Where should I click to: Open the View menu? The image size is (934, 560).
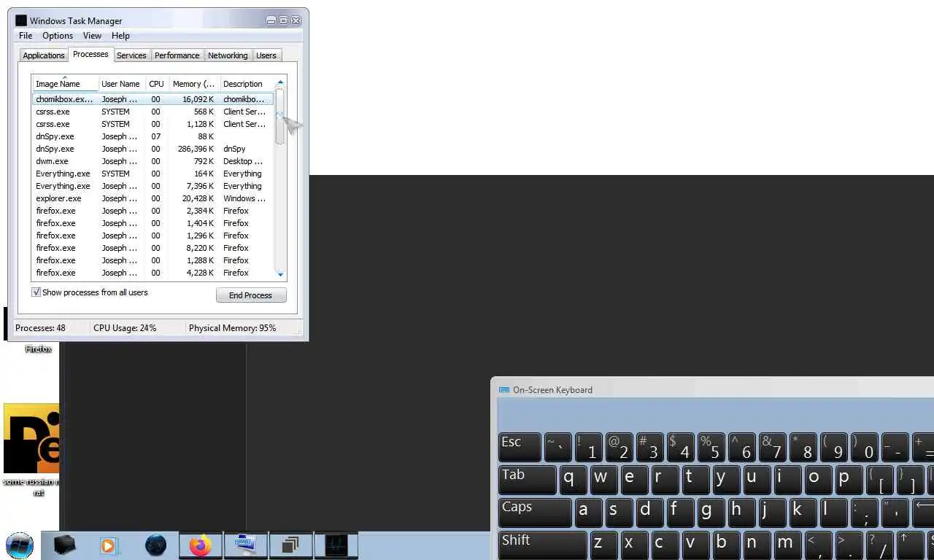(92, 36)
